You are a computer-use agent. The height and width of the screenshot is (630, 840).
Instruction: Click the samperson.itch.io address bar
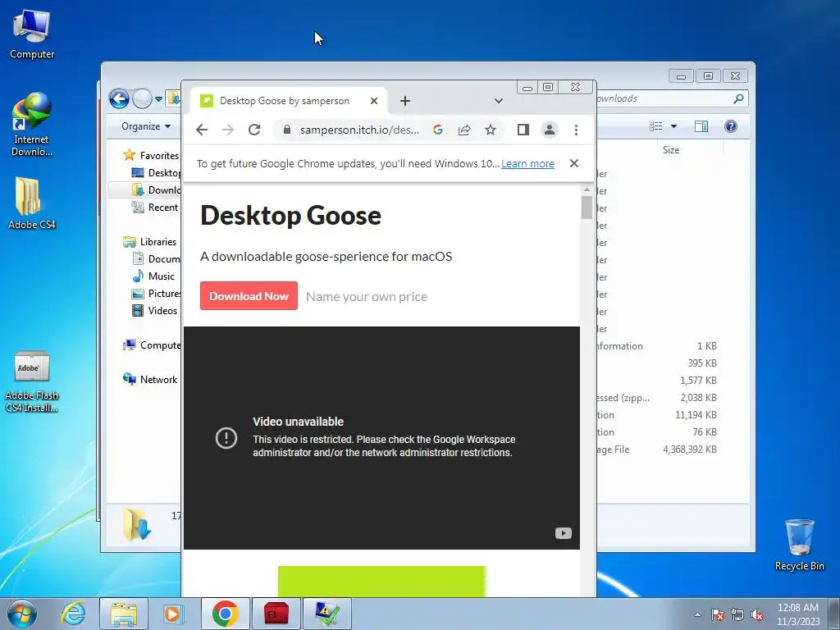pos(359,130)
